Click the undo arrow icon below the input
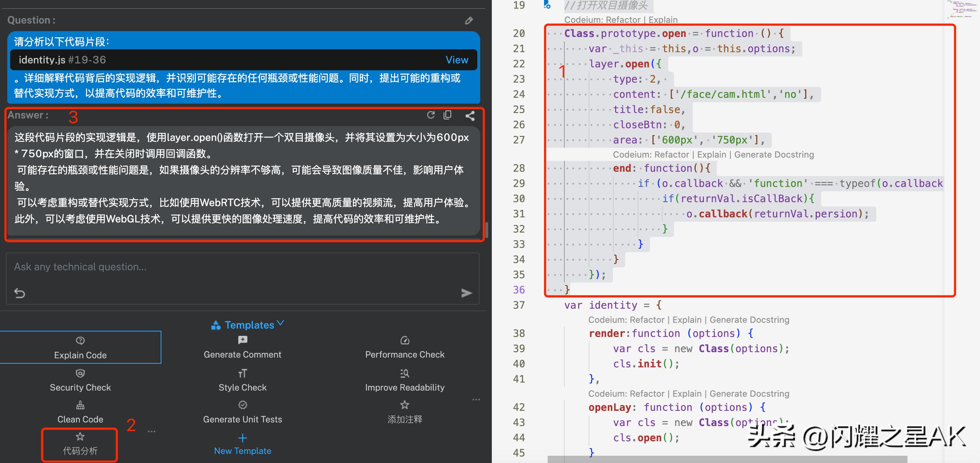Image resolution: width=980 pixels, height=463 pixels. (20, 293)
